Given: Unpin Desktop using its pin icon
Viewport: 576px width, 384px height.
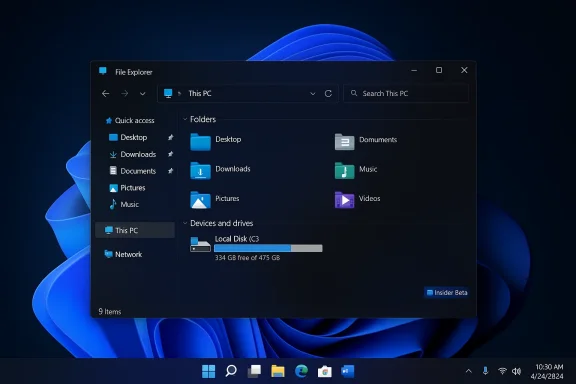Looking at the screenshot, I should coord(170,137).
